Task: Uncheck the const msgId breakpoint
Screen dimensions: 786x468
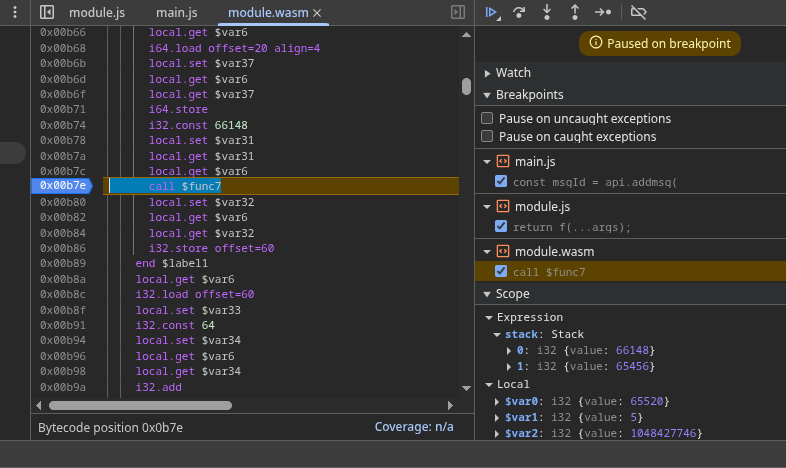Action: click(501, 181)
